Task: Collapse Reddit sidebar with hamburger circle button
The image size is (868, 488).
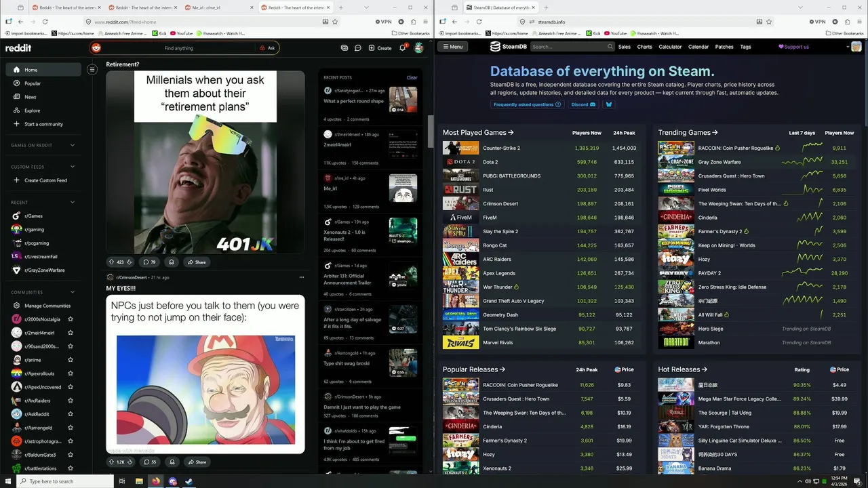Action: 92,69
